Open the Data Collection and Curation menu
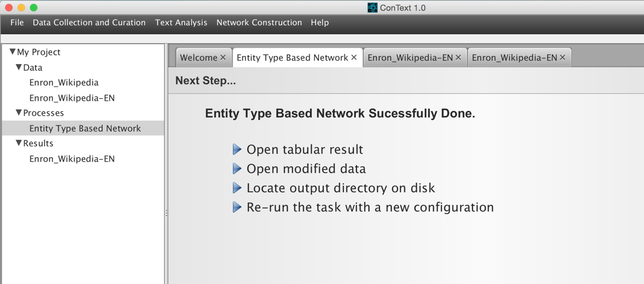 (89, 22)
